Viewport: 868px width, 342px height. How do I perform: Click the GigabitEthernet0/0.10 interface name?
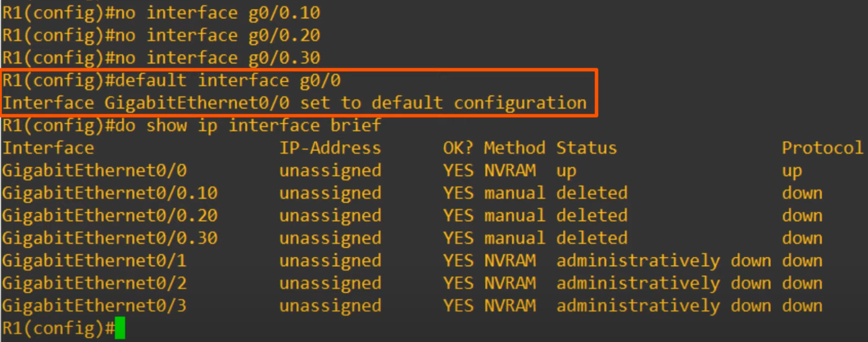(x=110, y=193)
